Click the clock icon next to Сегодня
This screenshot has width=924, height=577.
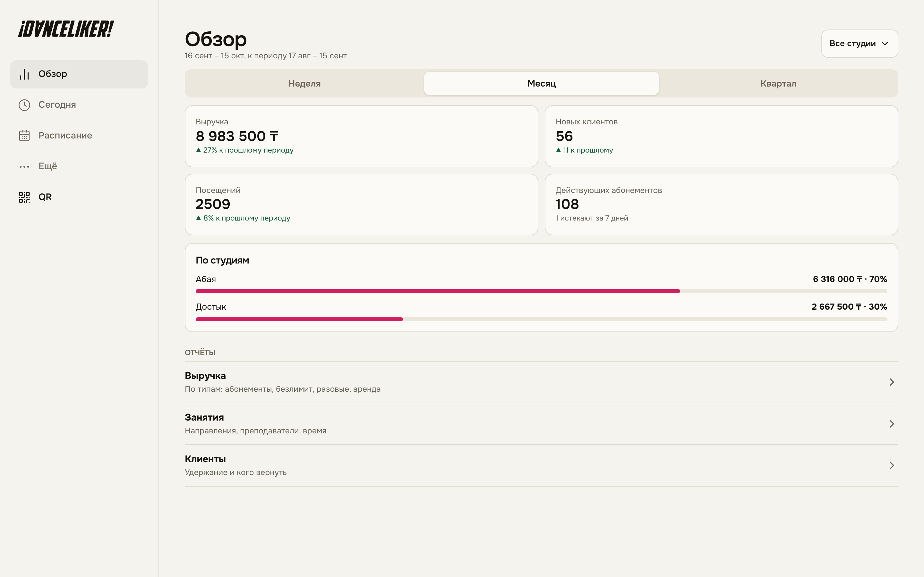[24, 105]
